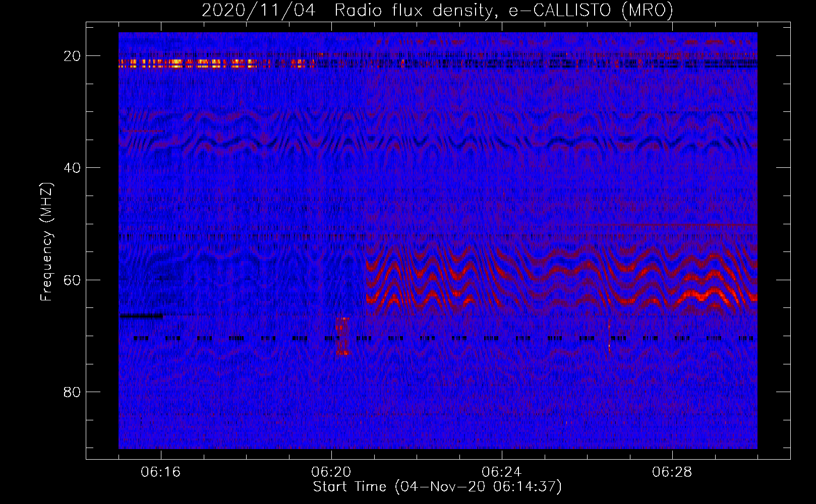Viewport: 816px width, 504px height.
Task: Click the red burst feature near 06:20 at 70 MHz
Action: click(343, 336)
